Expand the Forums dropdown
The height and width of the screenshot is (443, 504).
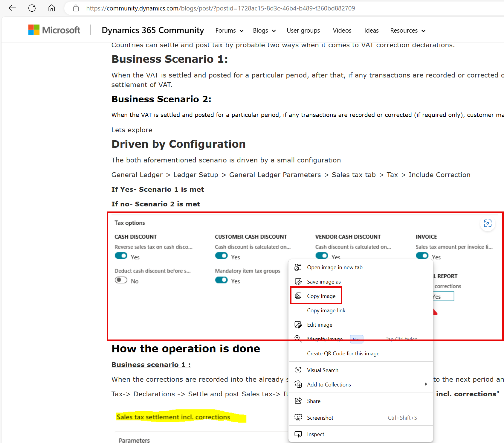tap(229, 31)
